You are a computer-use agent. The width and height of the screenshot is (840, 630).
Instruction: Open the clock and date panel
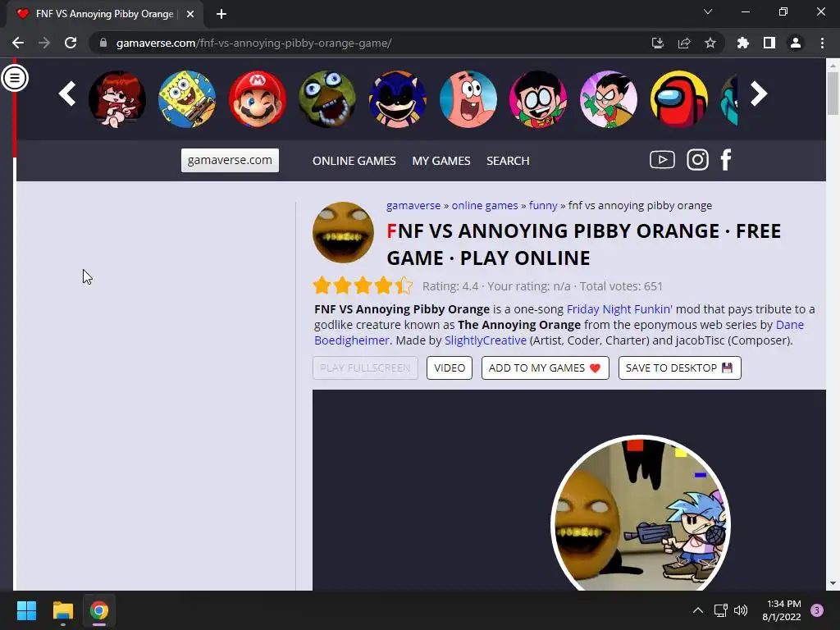point(782,610)
